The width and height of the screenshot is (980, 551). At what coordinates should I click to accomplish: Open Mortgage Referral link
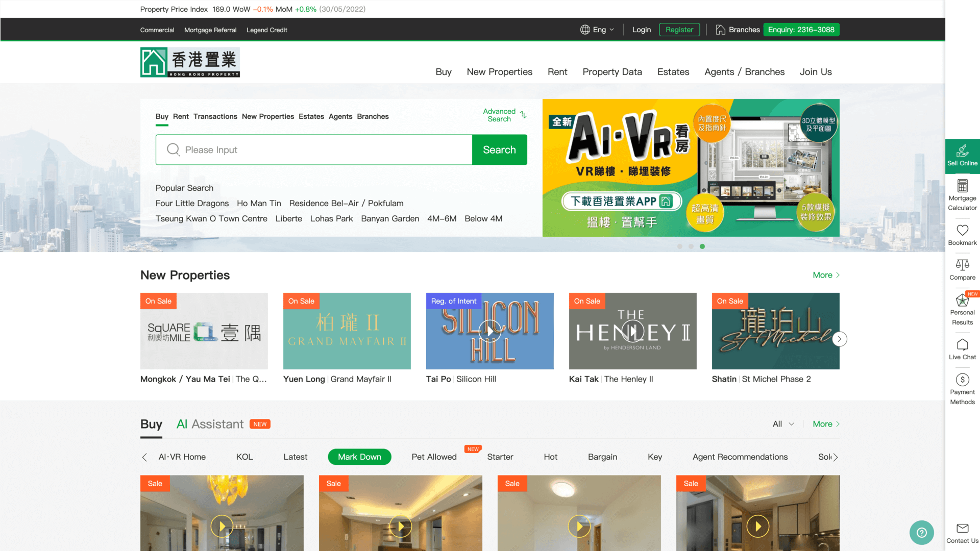pos(210,30)
